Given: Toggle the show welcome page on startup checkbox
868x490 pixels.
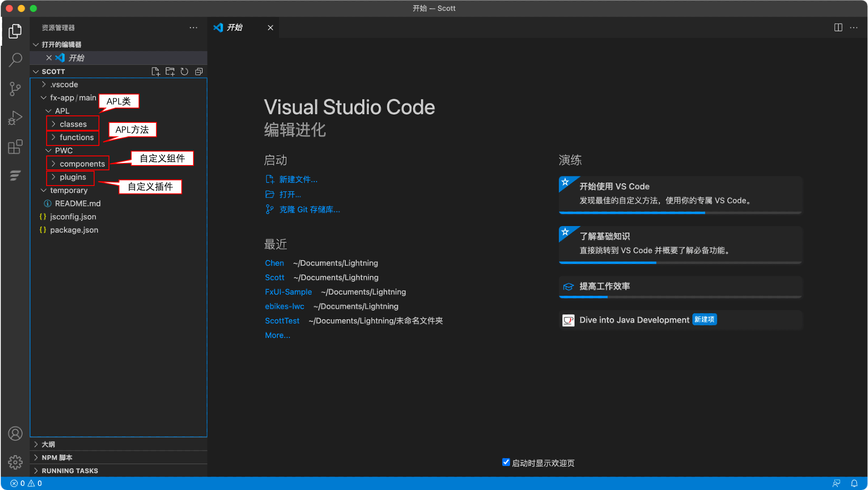Looking at the screenshot, I should (x=506, y=463).
